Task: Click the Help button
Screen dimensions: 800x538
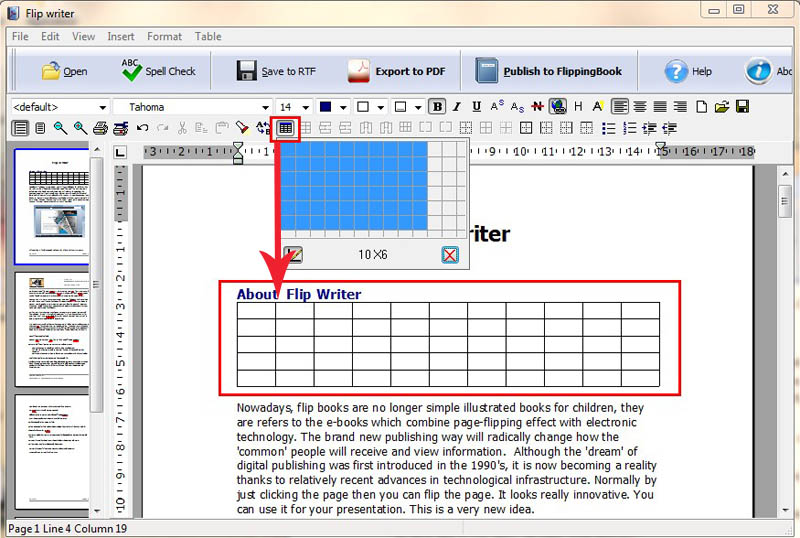Action: 688,71
